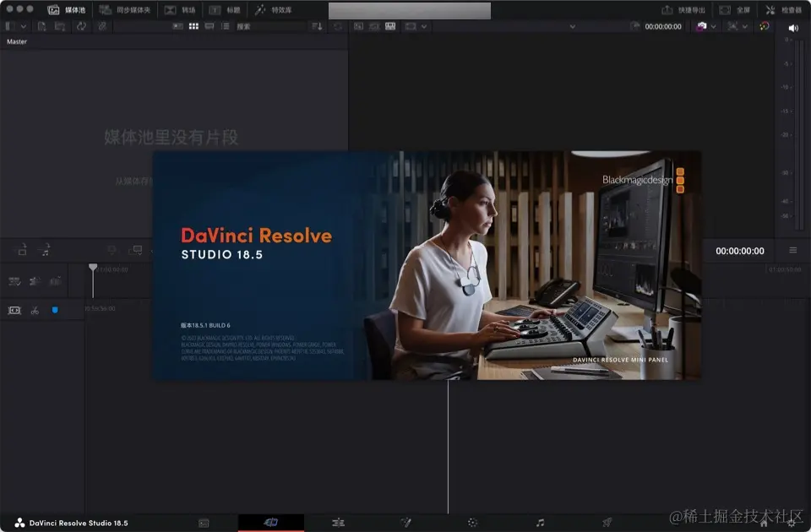Click the 全屏 full screen button
The height and width of the screenshot is (532, 811).
734,10
